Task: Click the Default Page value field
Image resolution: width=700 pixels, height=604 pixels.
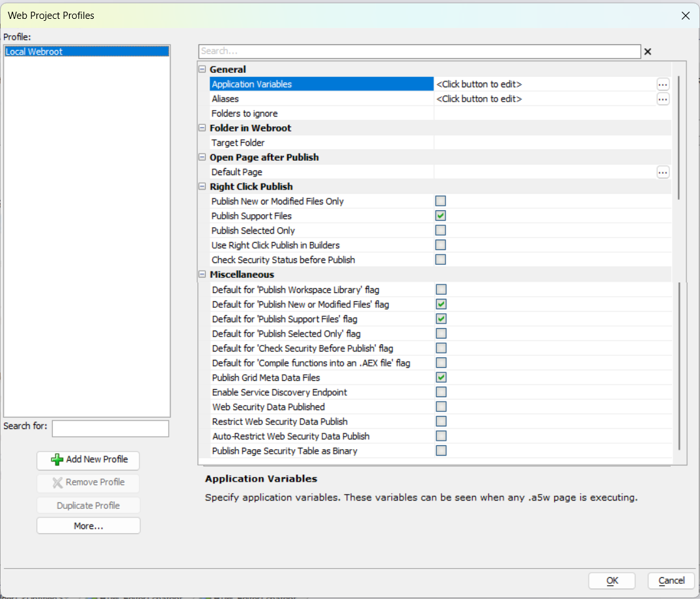Action: point(544,172)
